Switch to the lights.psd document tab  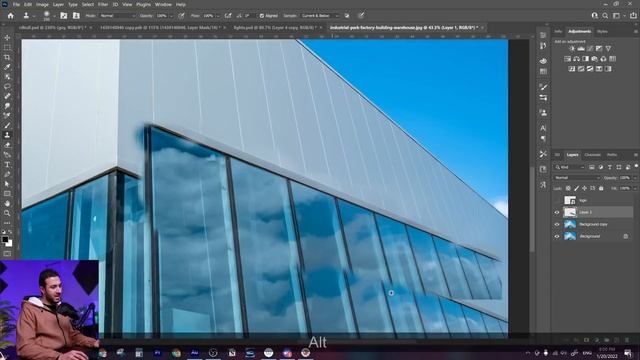[275, 28]
